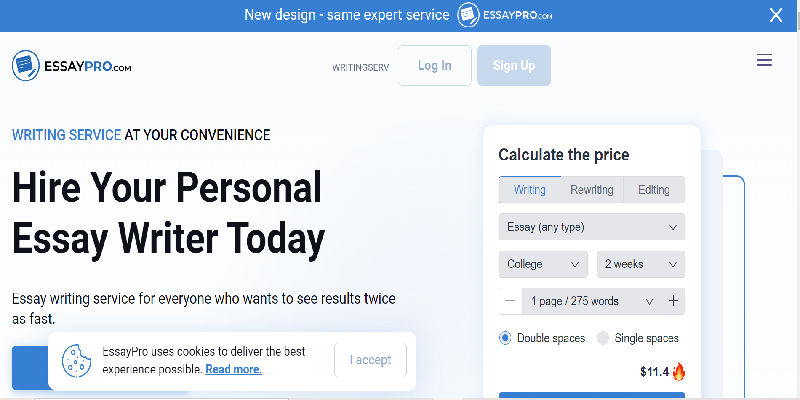Viewport: 800px width, 400px height.
Task: Increase page count with the plus icon
Action: click(x=673, y=301)
